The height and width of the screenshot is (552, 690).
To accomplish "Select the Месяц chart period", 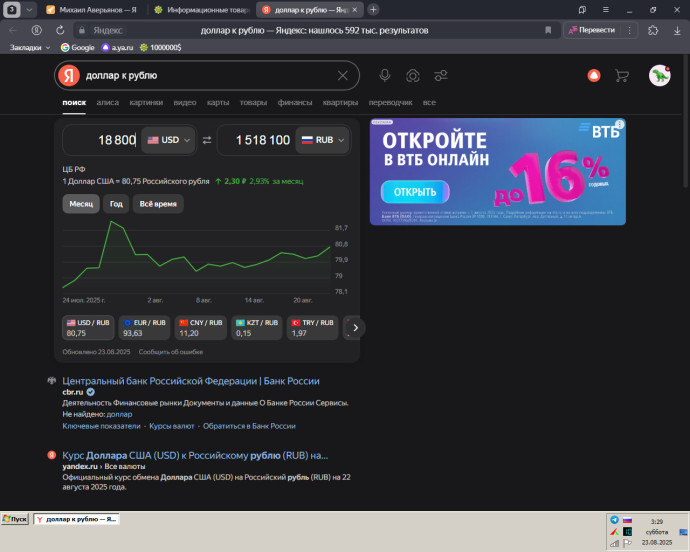I will (81, 204).
